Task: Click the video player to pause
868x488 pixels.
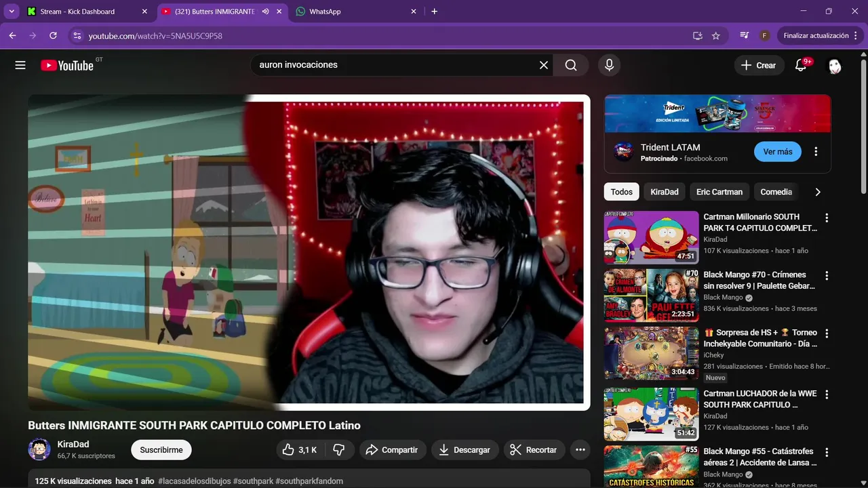Action: [x=309, y=252]
